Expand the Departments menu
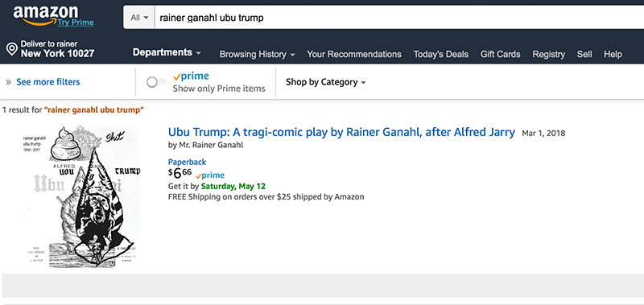Screen dimensions: 644x305 (x=167, y=52)
